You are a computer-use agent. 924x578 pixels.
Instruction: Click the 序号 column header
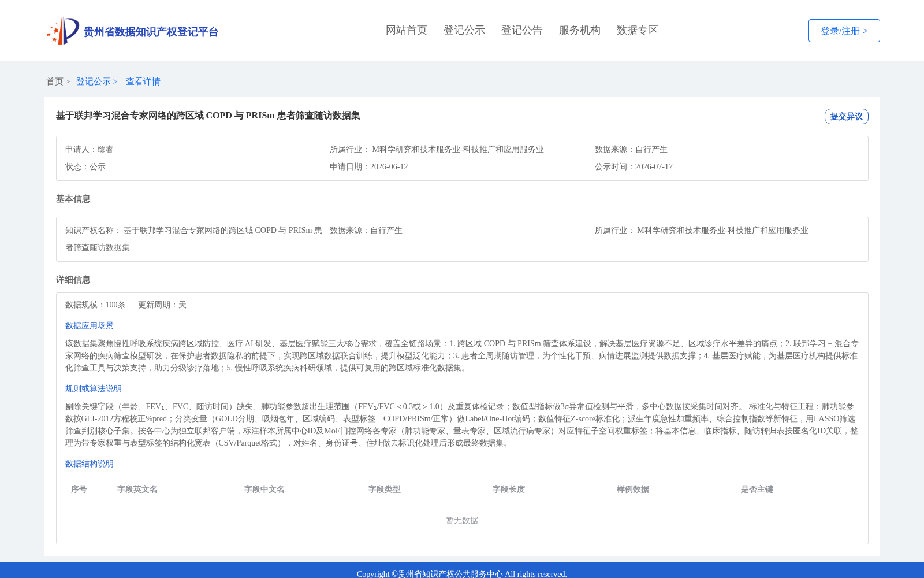79,489
